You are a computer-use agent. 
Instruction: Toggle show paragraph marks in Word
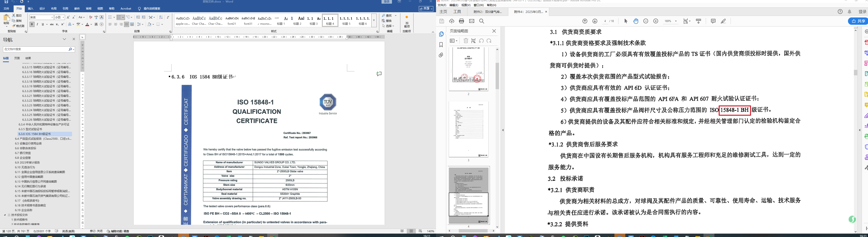tap(168, 17)
